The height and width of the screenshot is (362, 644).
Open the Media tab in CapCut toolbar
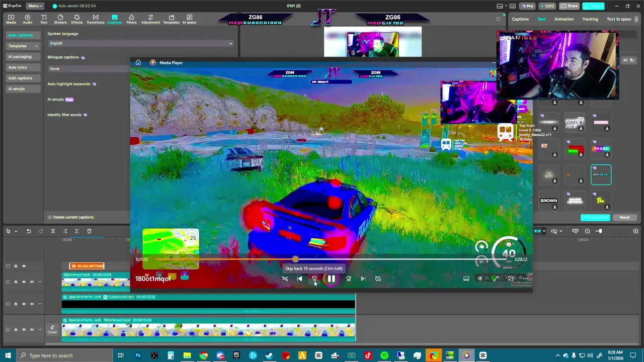point(11,19)
